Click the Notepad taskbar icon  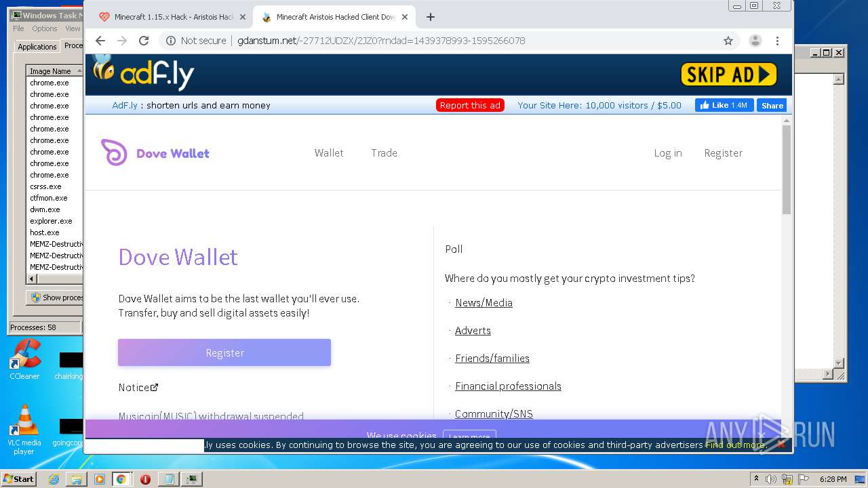point(167,479)
